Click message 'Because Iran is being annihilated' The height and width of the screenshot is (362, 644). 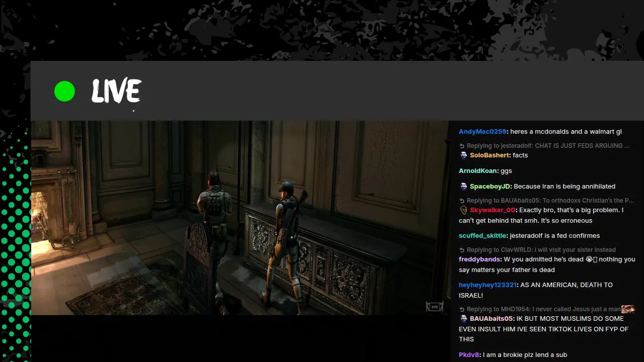tap(565, 187)
